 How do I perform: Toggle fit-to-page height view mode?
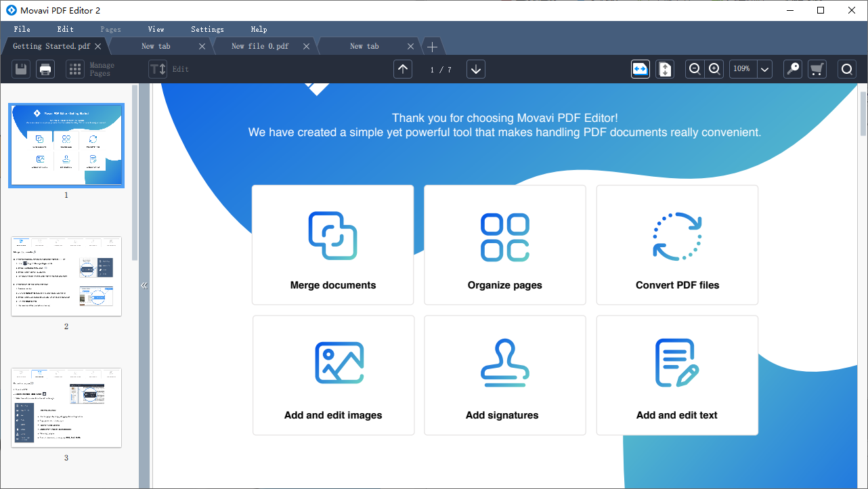click(x=665, y=69)
